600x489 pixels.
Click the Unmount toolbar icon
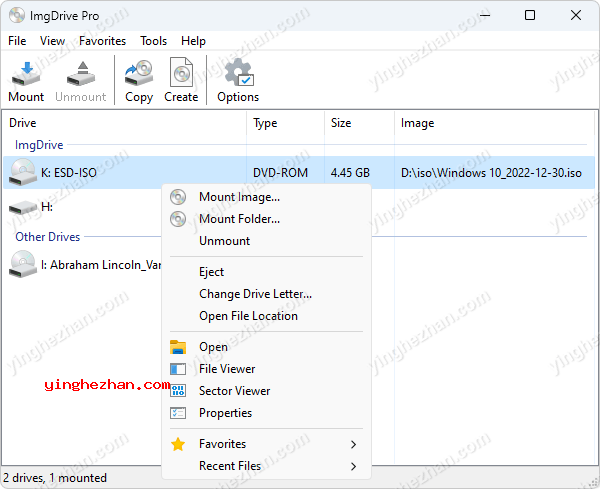[81, 73]
